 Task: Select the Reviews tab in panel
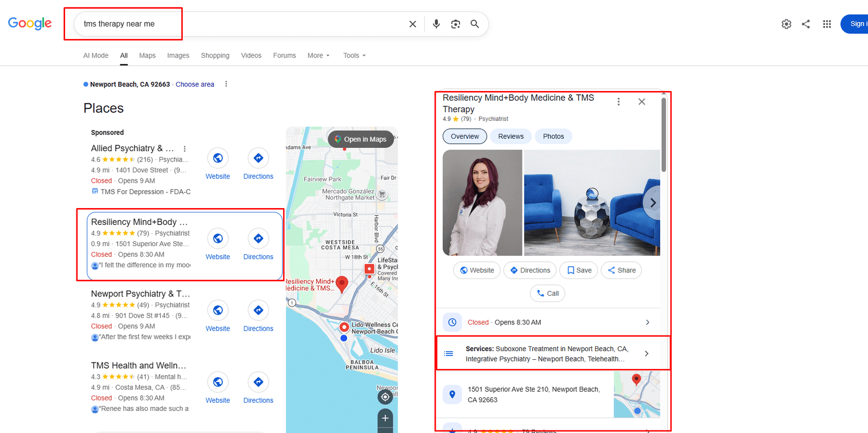tap(511, 137)
